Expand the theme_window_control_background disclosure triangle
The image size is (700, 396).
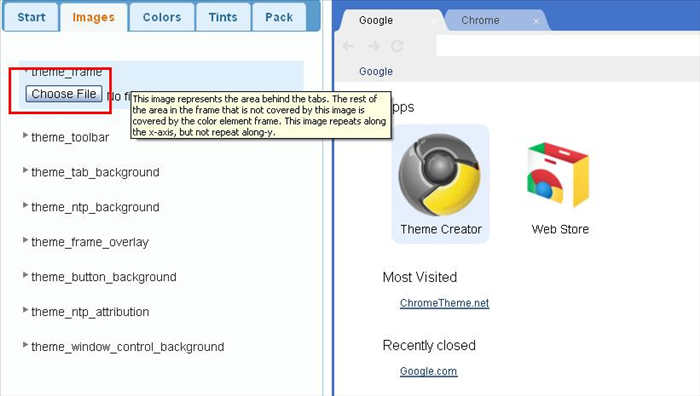point(25,345)
